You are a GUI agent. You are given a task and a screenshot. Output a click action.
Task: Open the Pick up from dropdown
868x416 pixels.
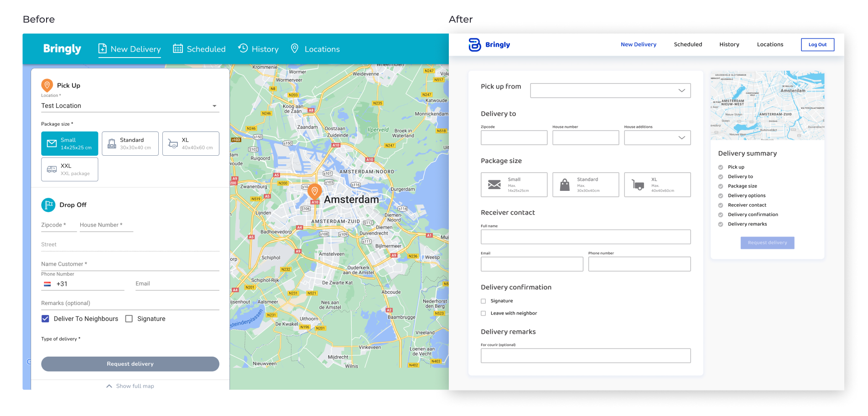(x=610, y=90)
